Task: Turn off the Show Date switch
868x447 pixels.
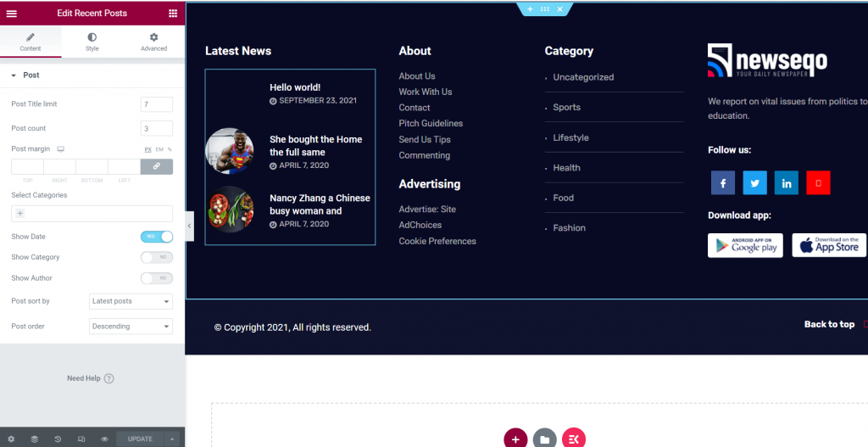Action: 157,237
